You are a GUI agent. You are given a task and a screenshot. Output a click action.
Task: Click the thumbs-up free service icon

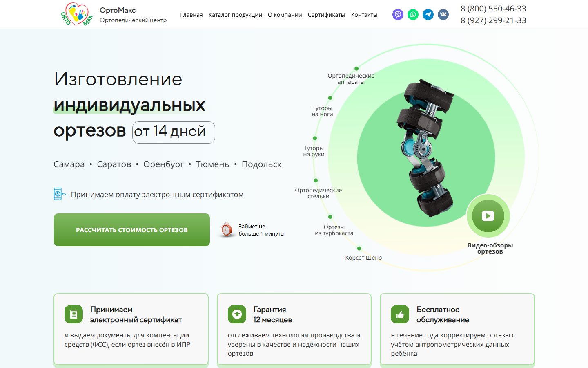pyautogui.click(x=400, y=314)
